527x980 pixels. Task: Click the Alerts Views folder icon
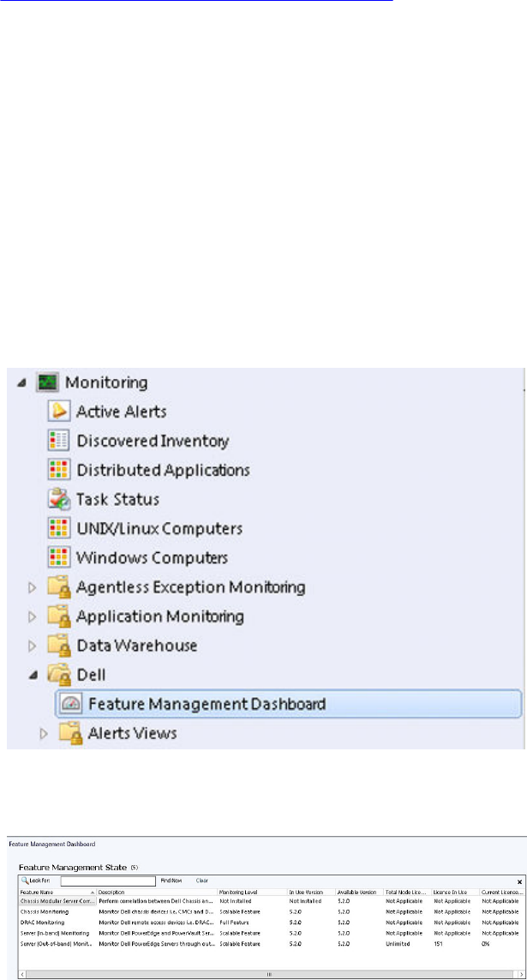71,733
